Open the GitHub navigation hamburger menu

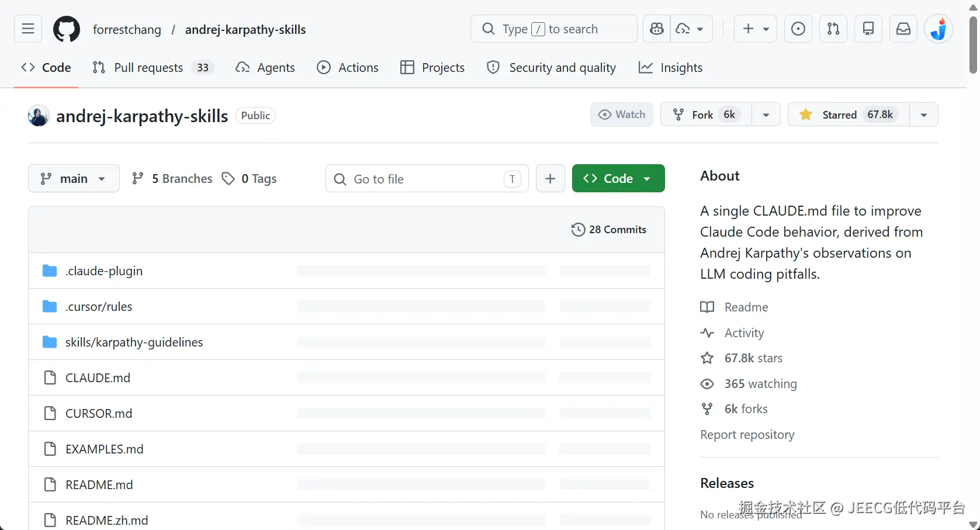point(27,29)
